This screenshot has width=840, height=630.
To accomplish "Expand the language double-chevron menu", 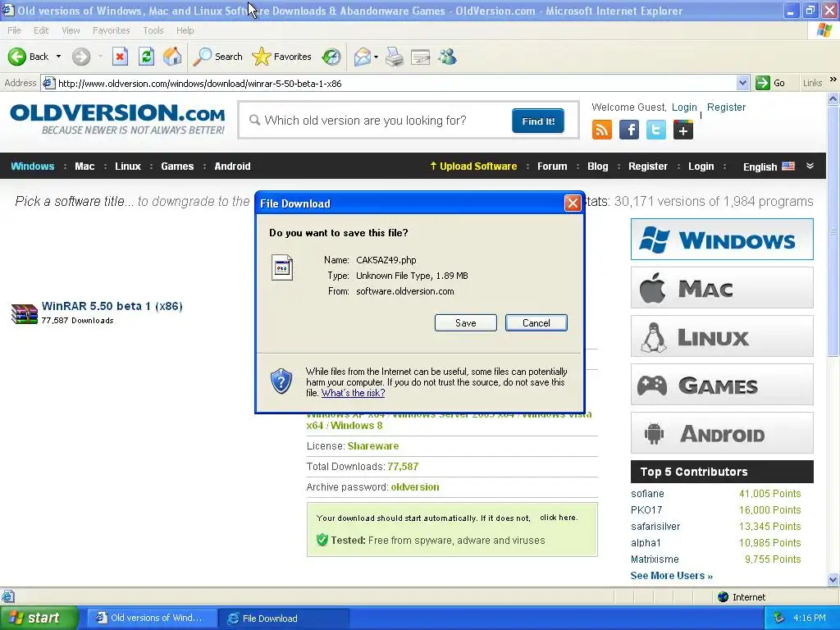I will coord(810,166).
